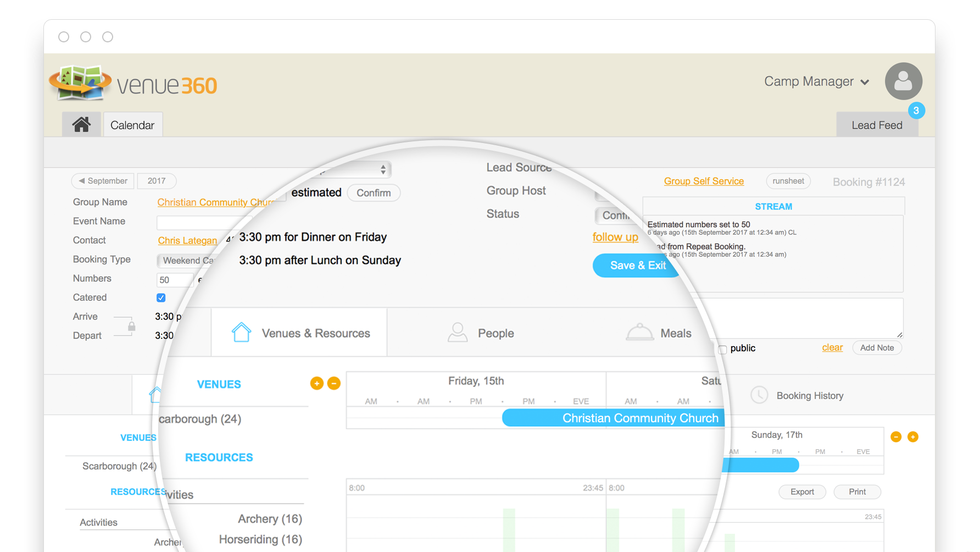Viewport: 980px width, 552px height.
Task: Enable the public note checkbox
Action: (723, 349)
